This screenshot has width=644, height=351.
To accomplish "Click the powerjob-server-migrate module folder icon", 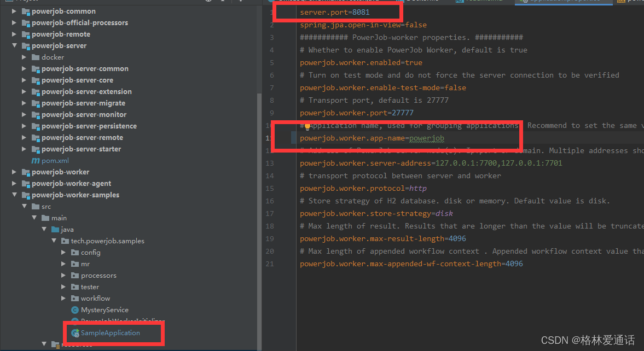I will pyautogui.click(x=36, y=103).
